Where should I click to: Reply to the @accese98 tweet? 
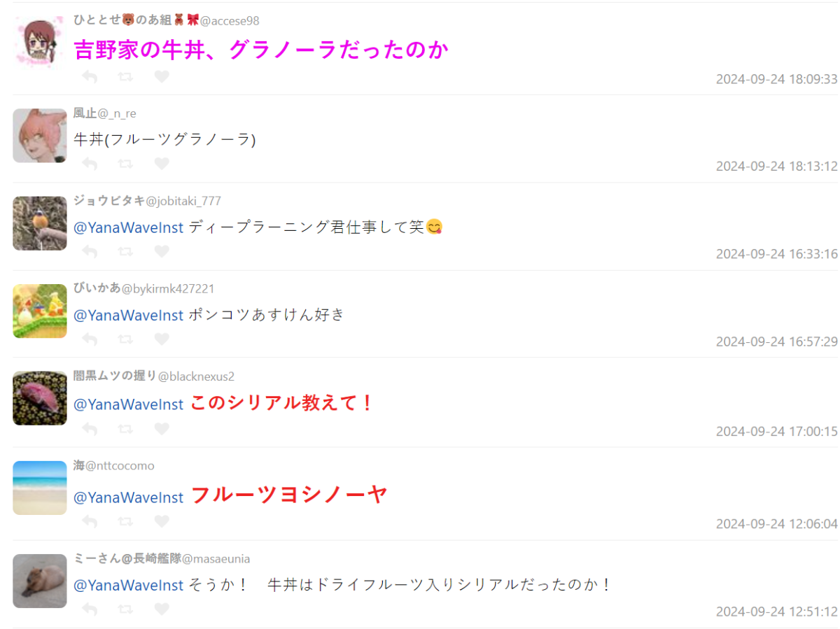(90, 77)
